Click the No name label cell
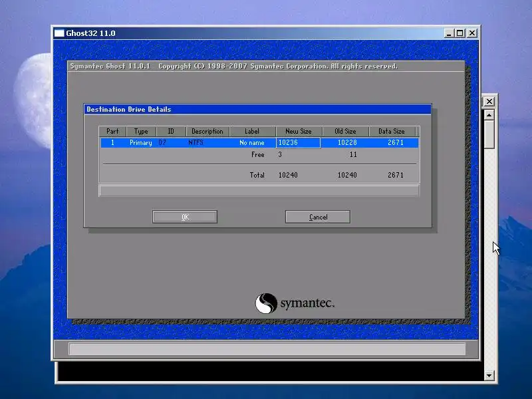The height and width of the screenshot is (399, 532). (x=252, y=142)
